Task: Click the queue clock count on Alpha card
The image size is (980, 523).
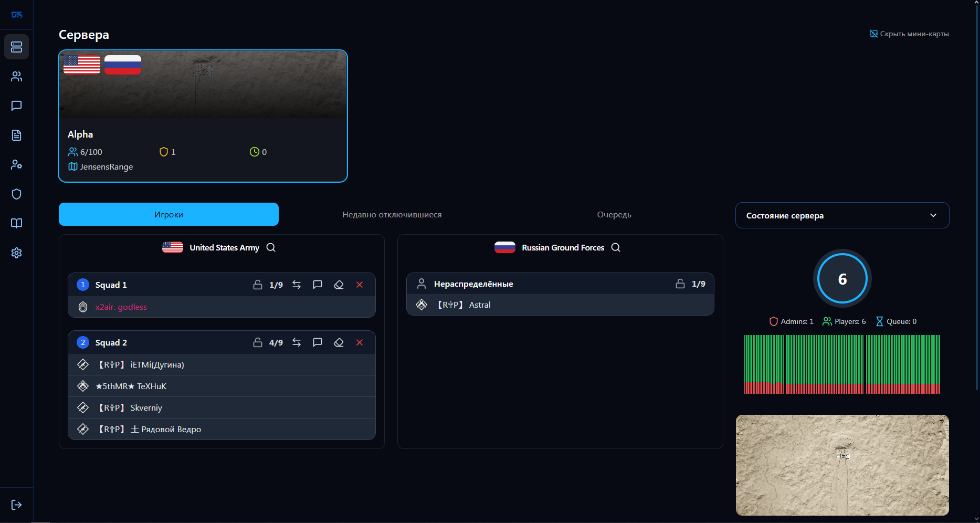Action: tap(258, 152)
